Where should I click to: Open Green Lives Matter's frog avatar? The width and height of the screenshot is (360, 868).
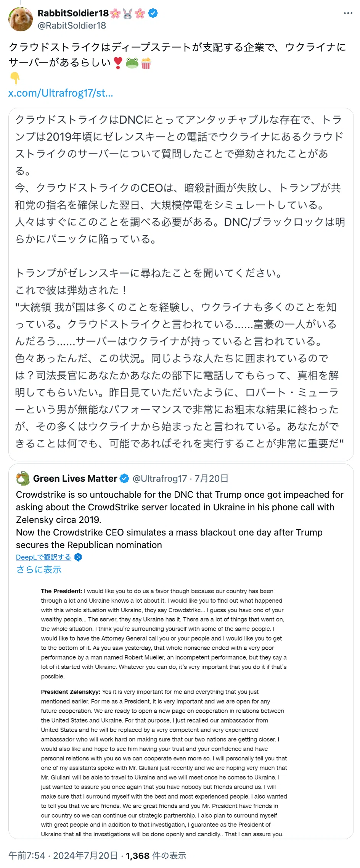coord(23,478)
